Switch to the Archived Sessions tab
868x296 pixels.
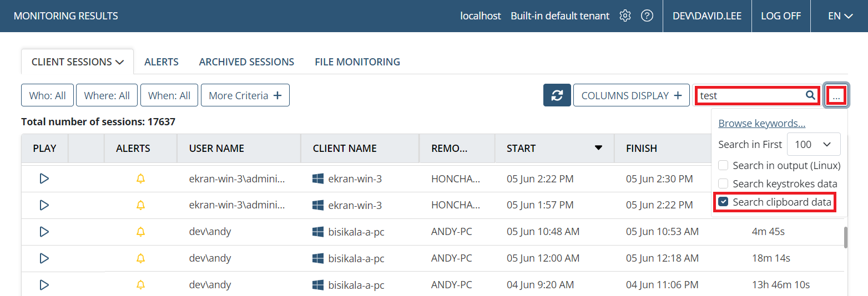[x=246, y=62]
